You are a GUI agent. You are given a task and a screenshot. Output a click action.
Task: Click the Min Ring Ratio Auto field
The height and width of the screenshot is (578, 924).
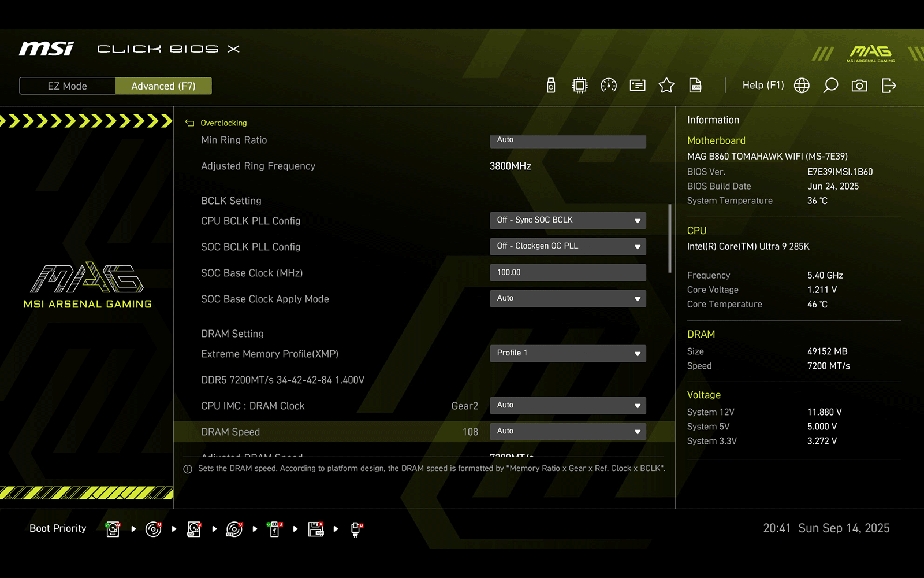pos(568,141)
